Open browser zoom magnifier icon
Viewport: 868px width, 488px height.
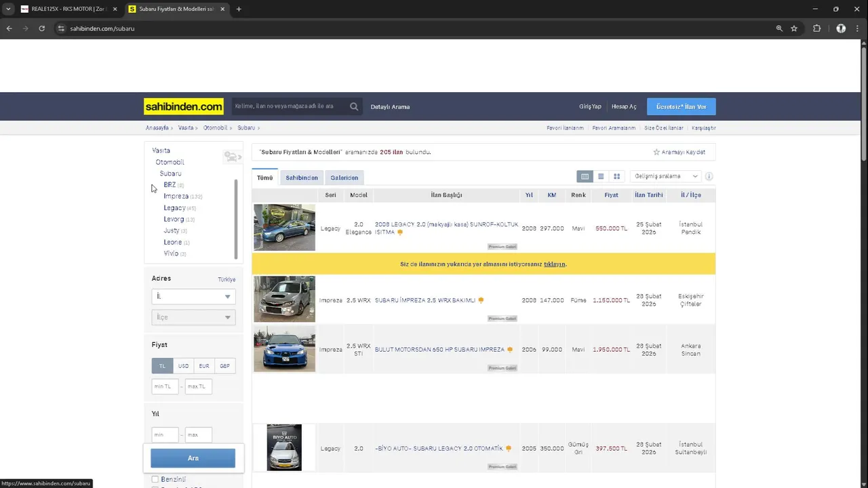point(779,28)
